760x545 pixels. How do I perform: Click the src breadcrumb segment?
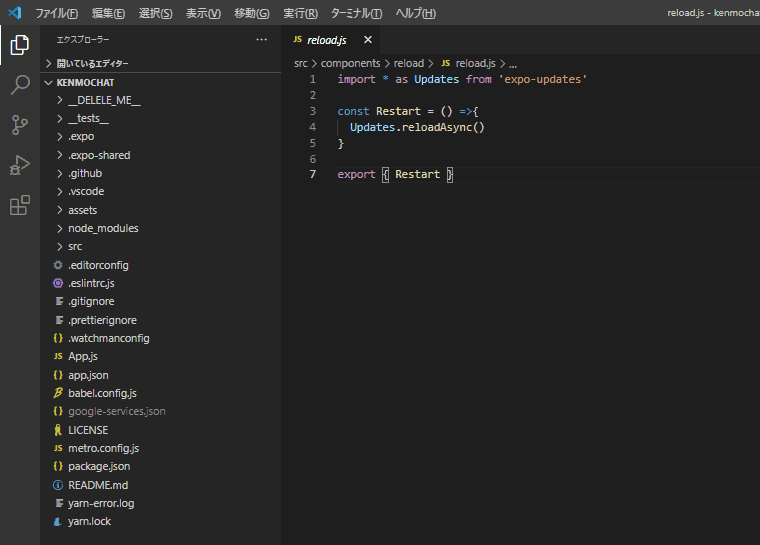tap(301, 64)
